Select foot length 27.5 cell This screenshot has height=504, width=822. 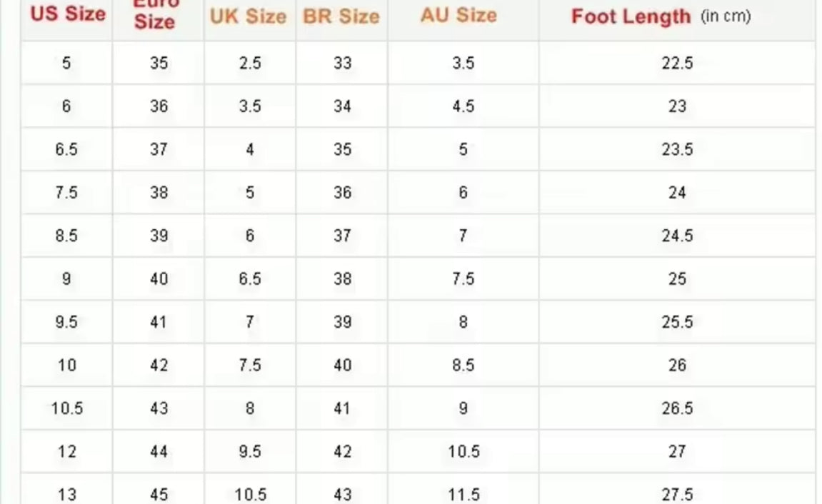click(676, 494)
